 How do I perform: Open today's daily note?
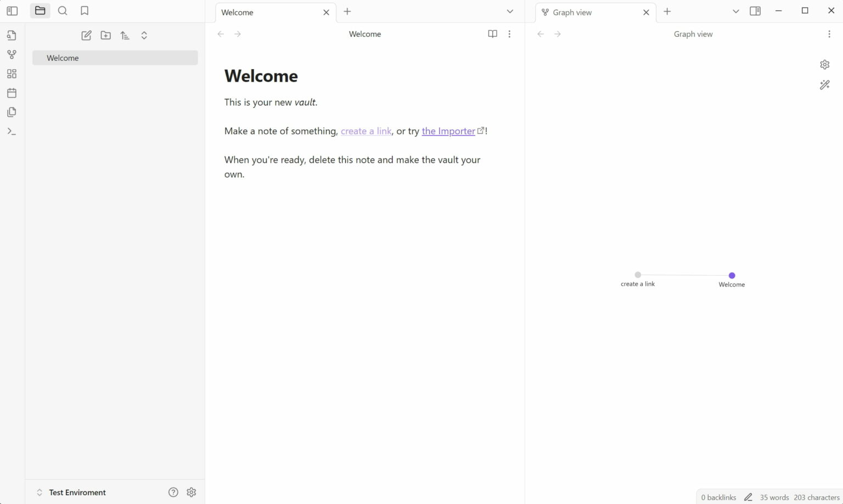(12, 93)
